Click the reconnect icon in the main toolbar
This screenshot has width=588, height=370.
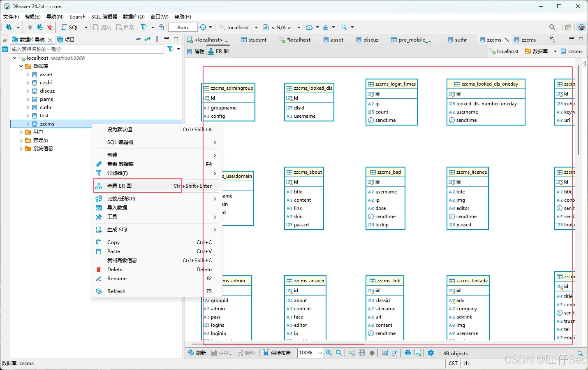[40, 27]
